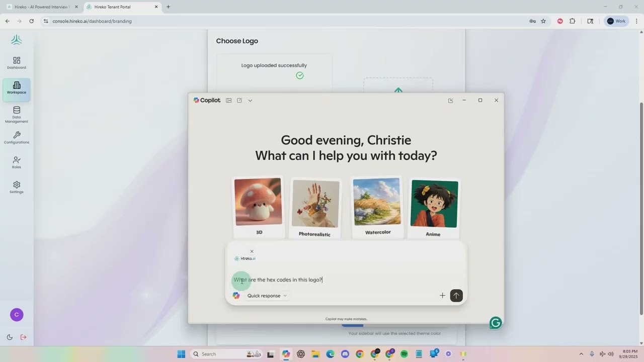
Task: Open the Configurations sidebar item
Action: point(17,138)
